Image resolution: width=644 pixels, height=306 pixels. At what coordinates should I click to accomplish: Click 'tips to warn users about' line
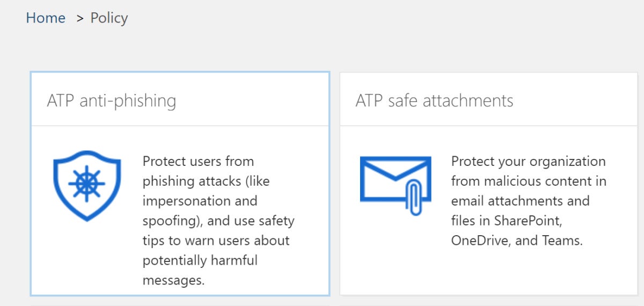point(216,241)
